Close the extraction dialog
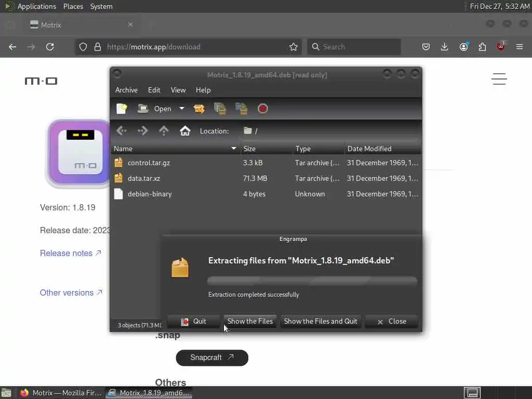 point(392,321)
